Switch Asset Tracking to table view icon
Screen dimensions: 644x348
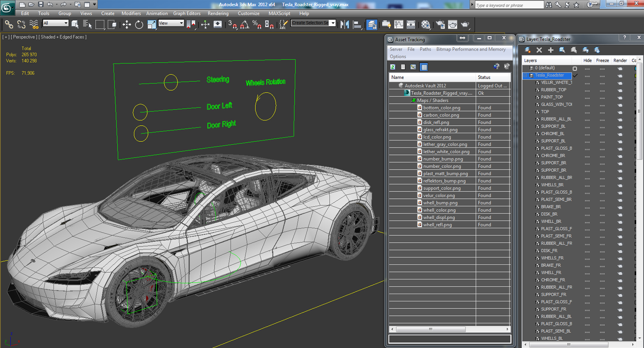[424, 67]
